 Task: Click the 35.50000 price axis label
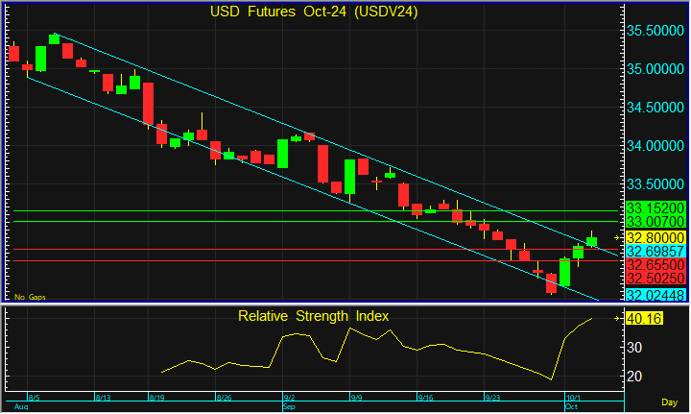point(655,31)
